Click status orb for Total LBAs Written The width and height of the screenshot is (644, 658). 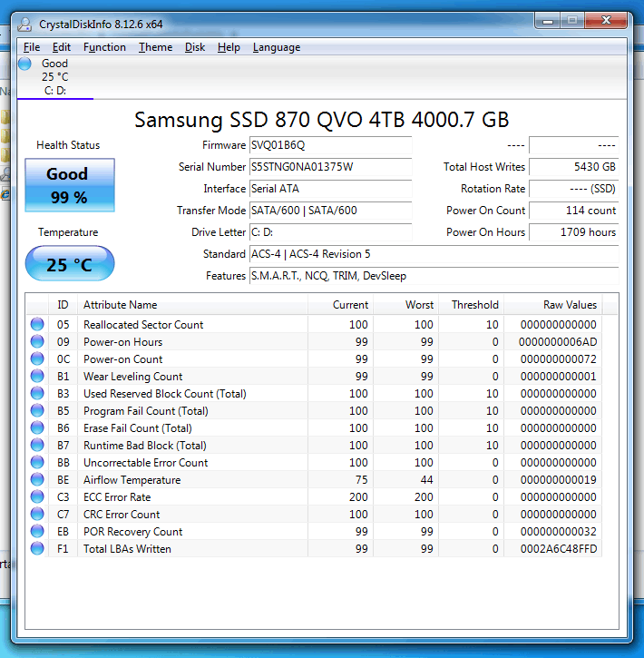[37, 548]
